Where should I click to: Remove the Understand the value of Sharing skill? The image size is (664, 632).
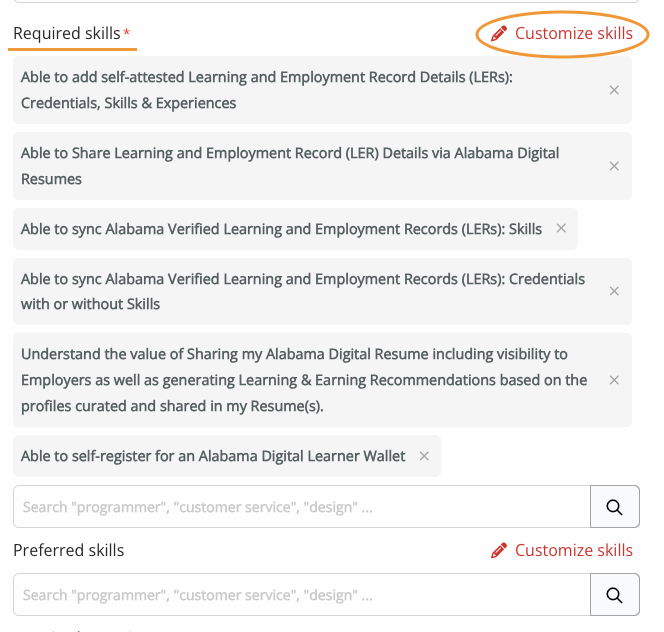(614, 380)
